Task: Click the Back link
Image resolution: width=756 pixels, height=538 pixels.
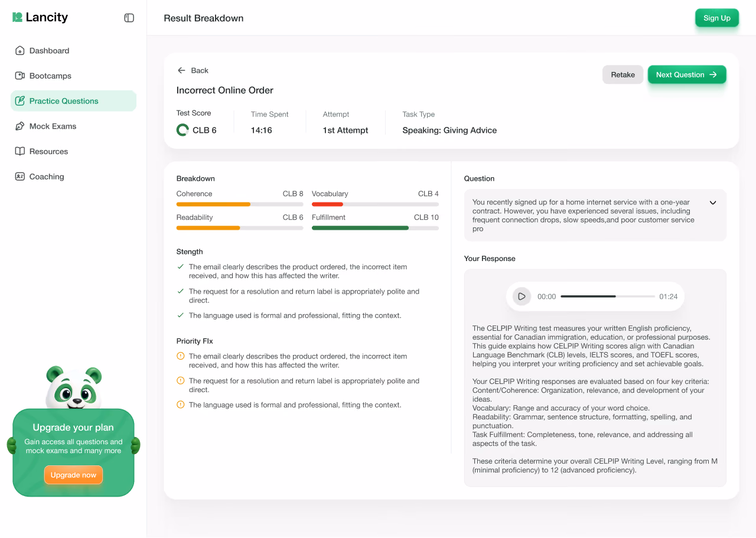Action: point(193,70)
